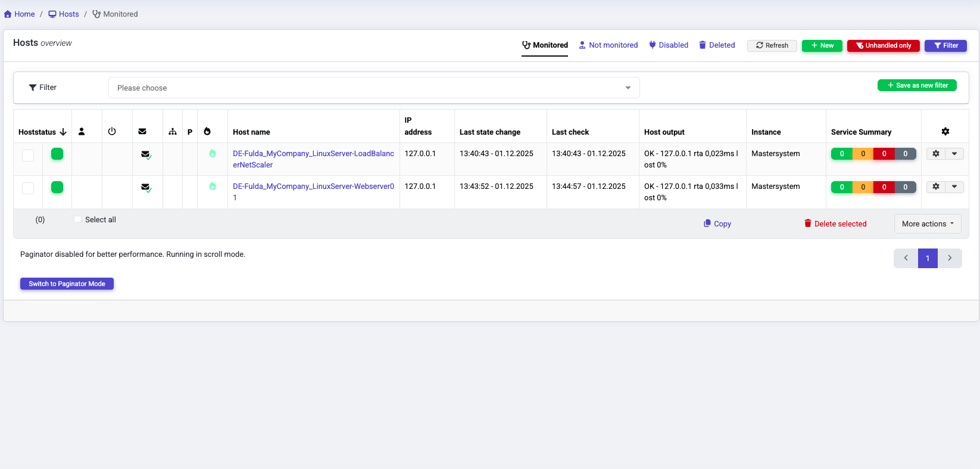The width and height of the screenshot is (980, 469).
Task: Expand the More actions dropdown
Action: (x=927, y=224)
